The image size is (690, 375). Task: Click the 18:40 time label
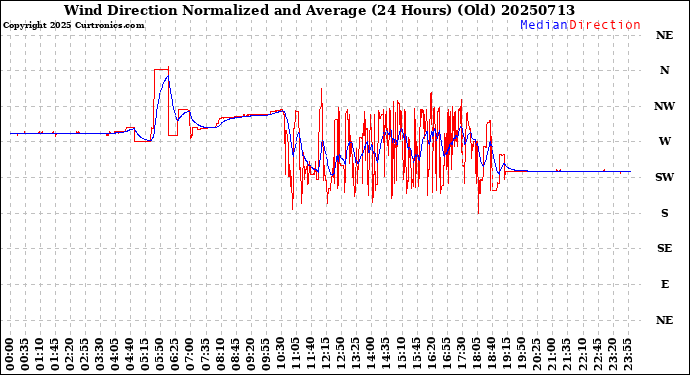click(491, 354)
